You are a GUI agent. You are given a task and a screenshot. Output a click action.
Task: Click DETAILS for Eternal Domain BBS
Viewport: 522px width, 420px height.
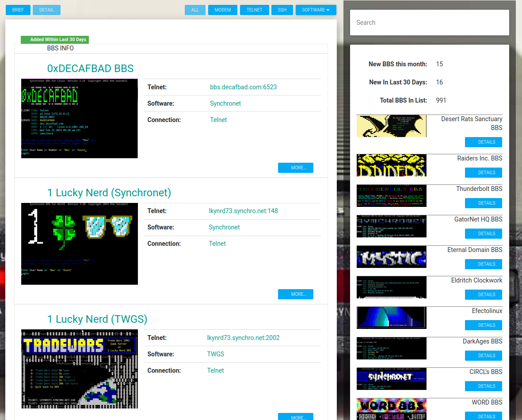click(x=484, y=264)
